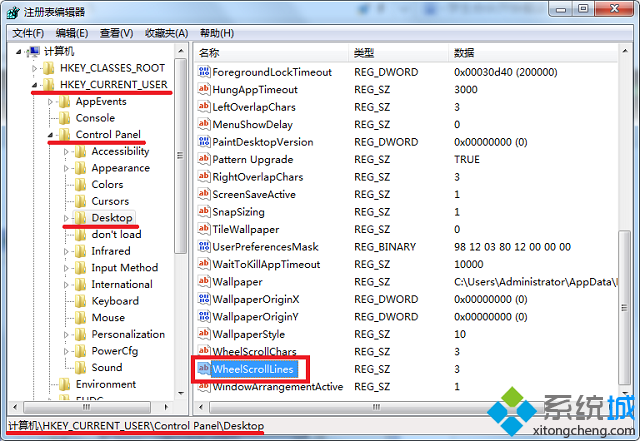This screenshot has height=441, width=640.
Task: Click the tree pane vertical scrollbar thumb
Action: 180,156
